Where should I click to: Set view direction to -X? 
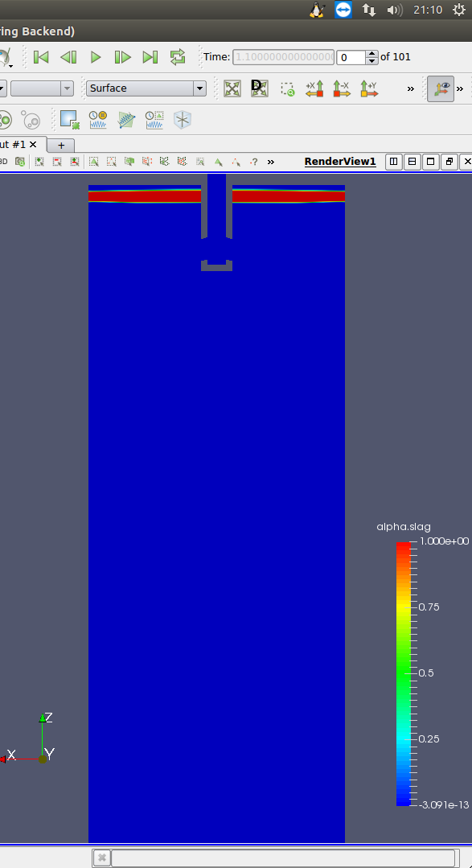(342, 88)
